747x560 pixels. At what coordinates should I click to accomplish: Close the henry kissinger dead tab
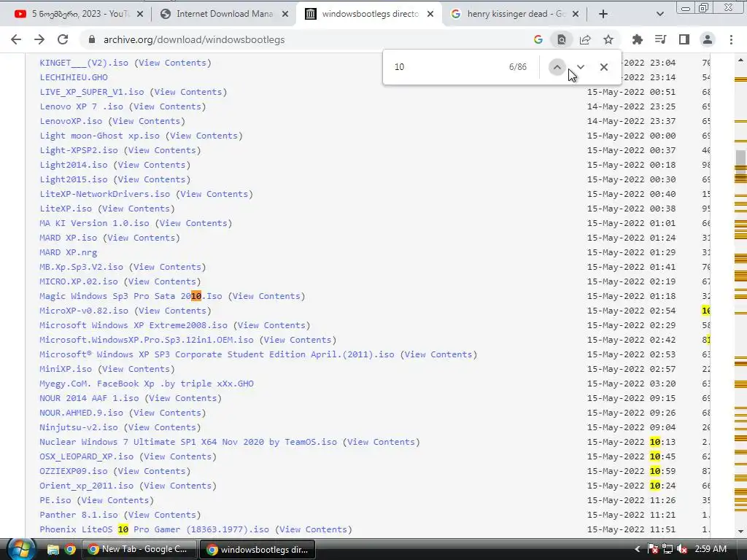pyautogui.click(x=576, y=15)
